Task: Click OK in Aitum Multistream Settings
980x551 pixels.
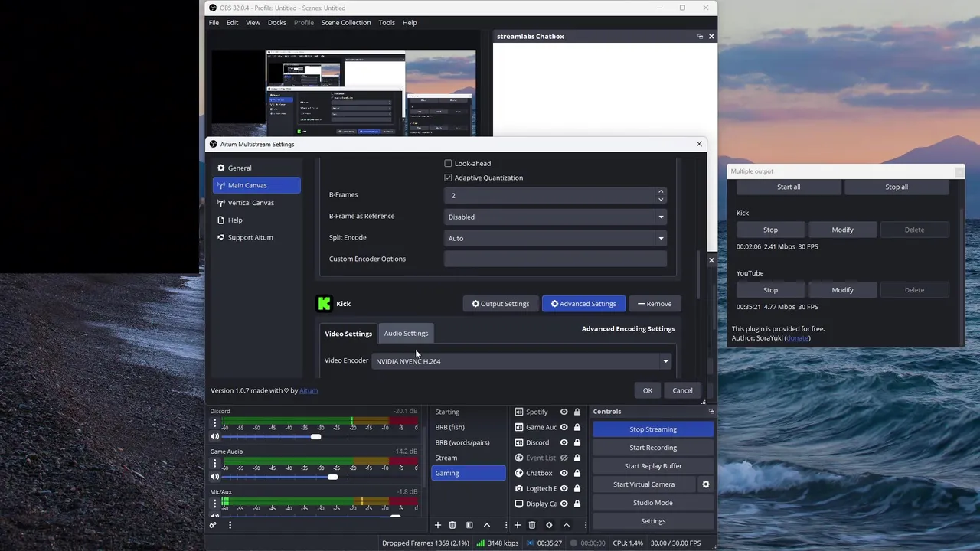Action: point(648,390)
